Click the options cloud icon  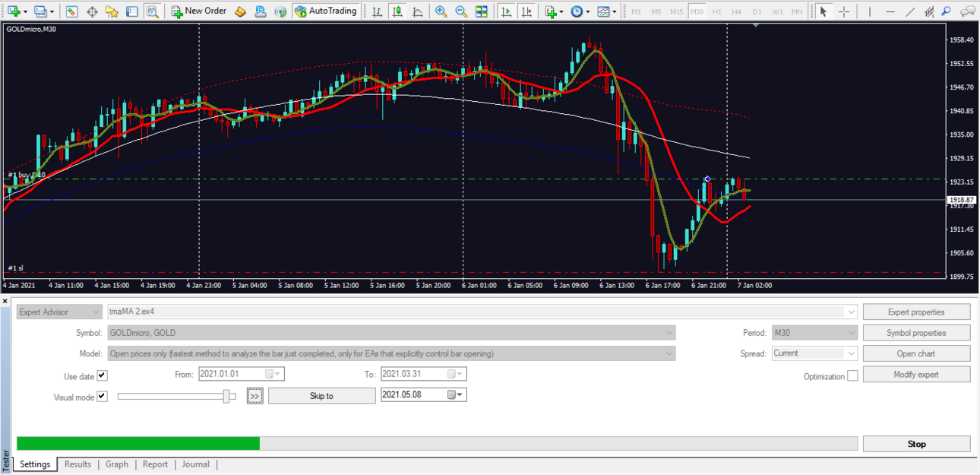pyautogui.click(x=261, y=11)
